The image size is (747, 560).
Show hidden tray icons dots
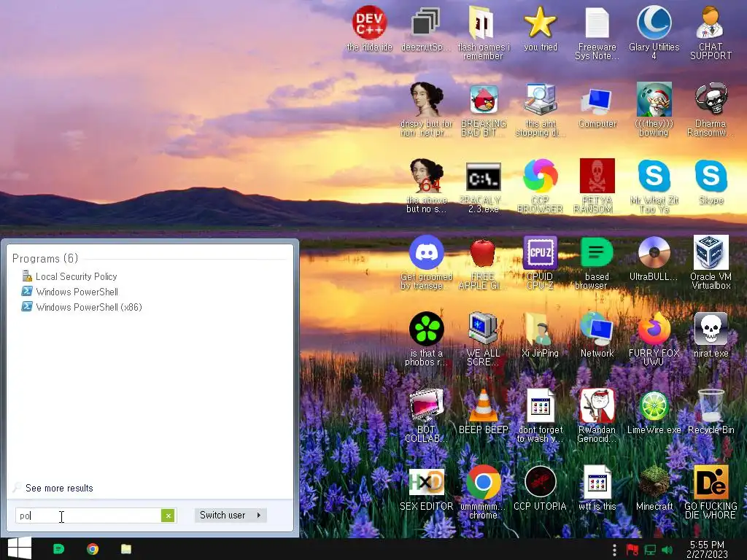614,550
